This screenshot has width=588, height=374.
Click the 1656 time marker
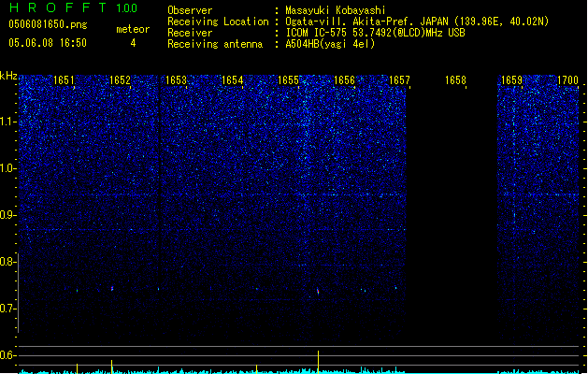point(344,80)
